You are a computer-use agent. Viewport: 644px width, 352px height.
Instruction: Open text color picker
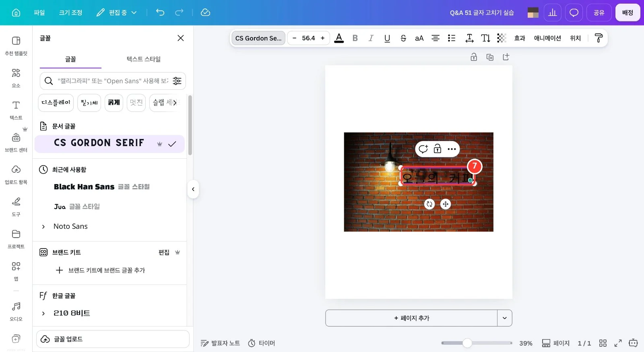coord(339,38)
